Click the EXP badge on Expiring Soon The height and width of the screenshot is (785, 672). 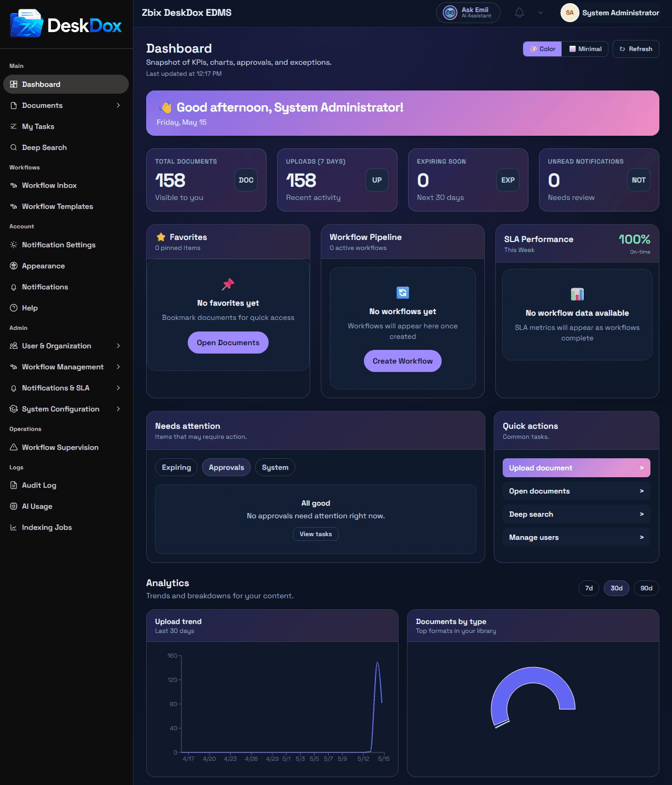(508, 180)
